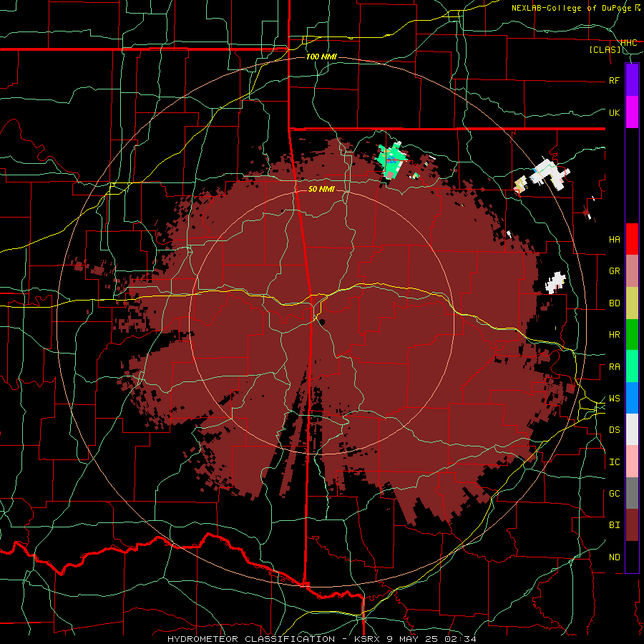Click the "IC" legend label

[x=614, y=462]
